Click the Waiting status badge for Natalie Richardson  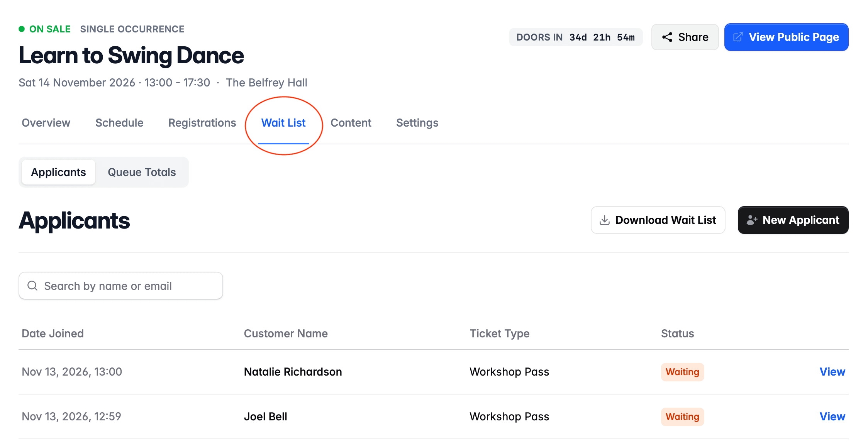tap(683, 372)
